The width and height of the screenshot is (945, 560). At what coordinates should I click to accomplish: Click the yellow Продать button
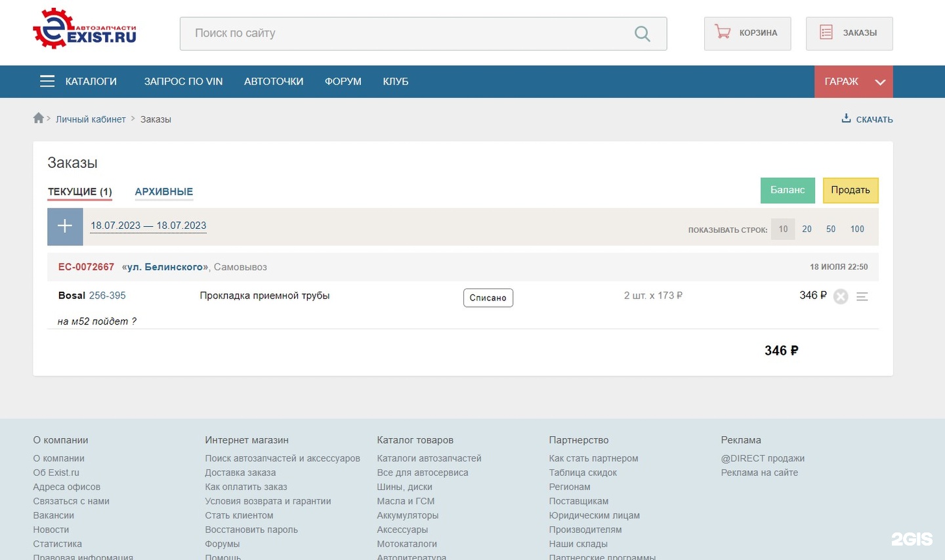coord(850,190)
